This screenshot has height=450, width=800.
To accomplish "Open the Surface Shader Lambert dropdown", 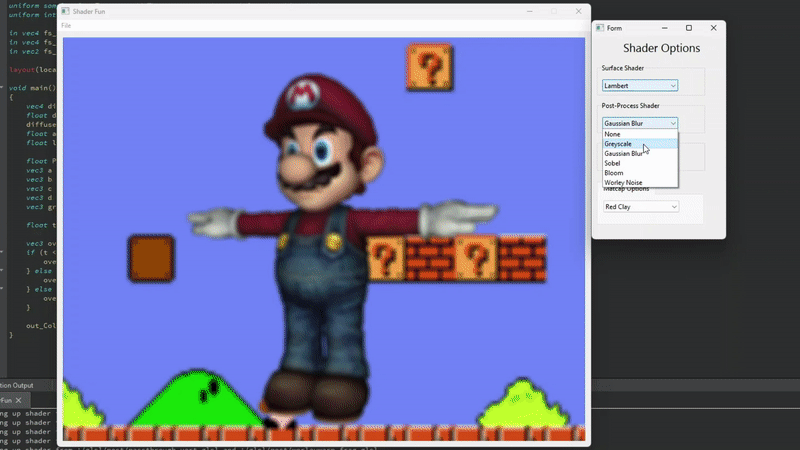I will point(640,86).
